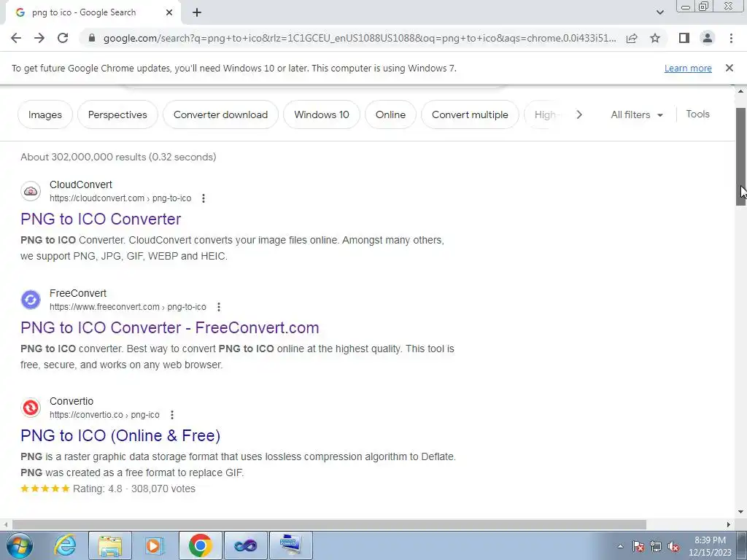Open File Explorer from the taskbar
Viewport: 747px width, 560px height.
110,545
